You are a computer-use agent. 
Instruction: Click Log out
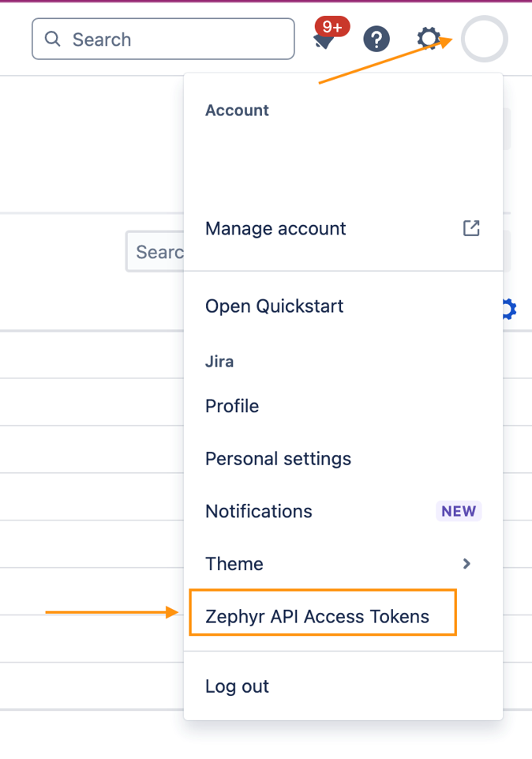pyautogui.click(x=237, y=686)
